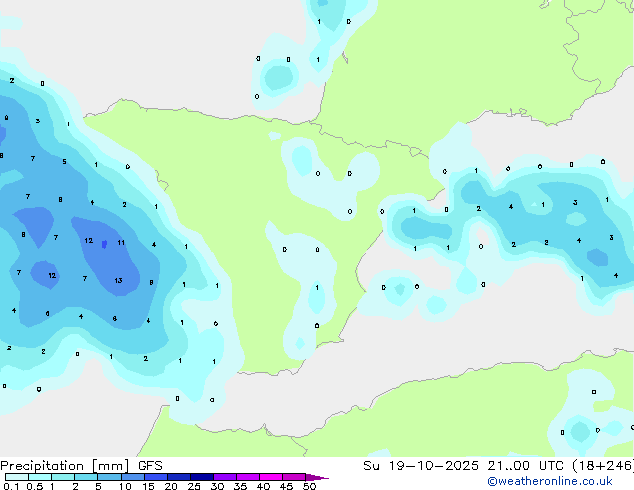Select the legend tick label '35'
The width and height of the screenshot is (634, 490).
pos(240,486)
